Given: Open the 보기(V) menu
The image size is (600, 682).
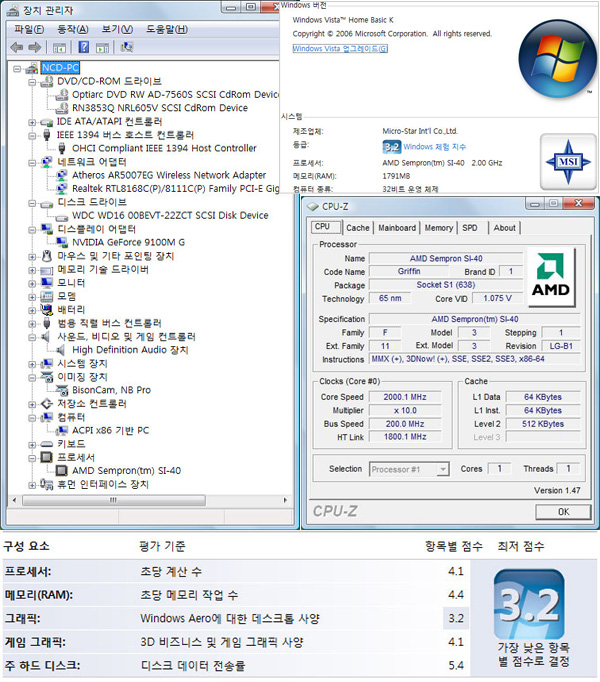Looking at the screenshot, I should [117, 29].
